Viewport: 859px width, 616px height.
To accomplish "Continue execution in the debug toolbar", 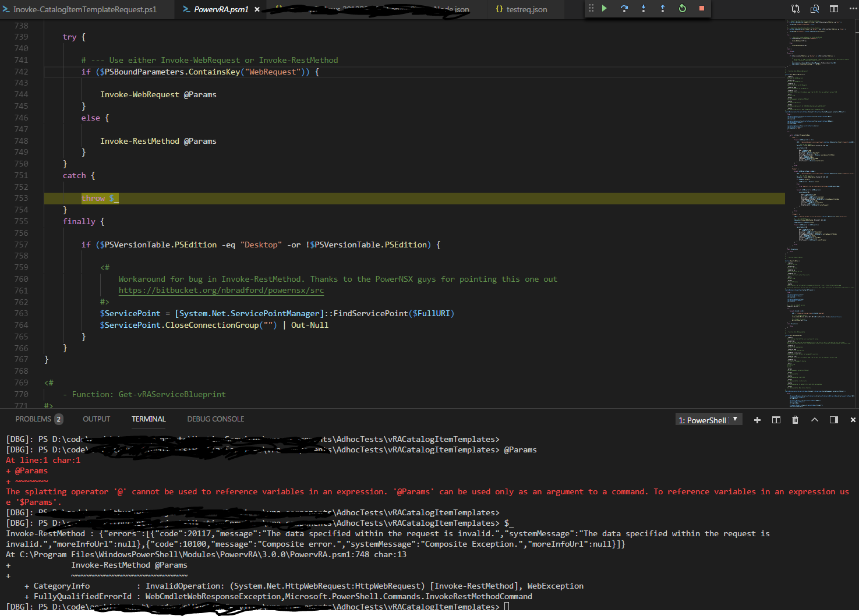I will [x=604, y=9].
